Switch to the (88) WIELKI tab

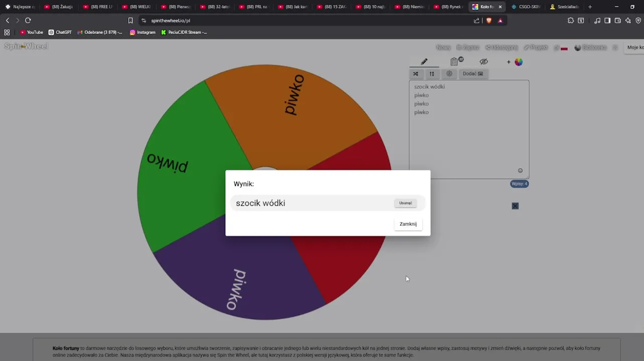[x=136, y=7]
